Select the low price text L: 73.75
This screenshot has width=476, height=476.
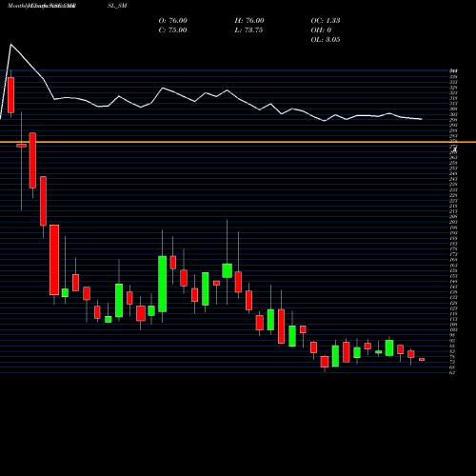tap(248, 30)
